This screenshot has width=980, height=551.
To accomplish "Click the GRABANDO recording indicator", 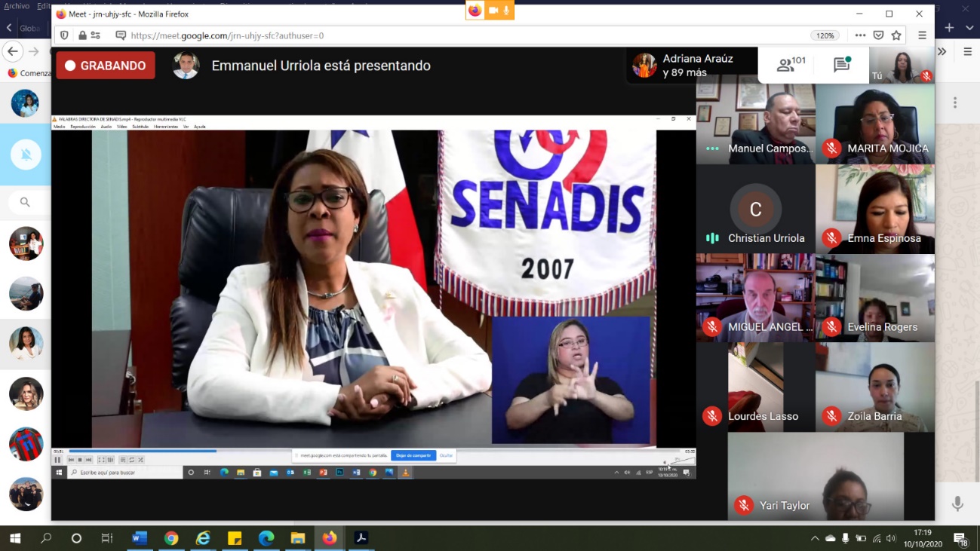I will click(106, 66).
